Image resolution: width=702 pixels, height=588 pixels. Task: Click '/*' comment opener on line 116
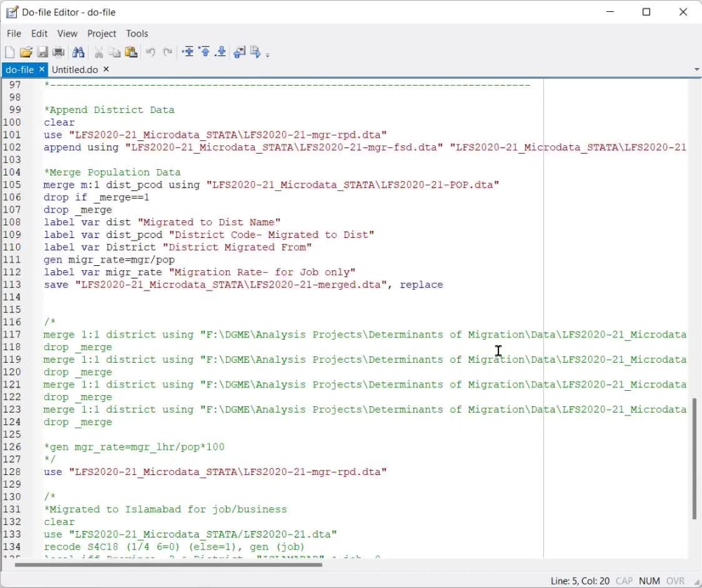click(x=50, y=322)
